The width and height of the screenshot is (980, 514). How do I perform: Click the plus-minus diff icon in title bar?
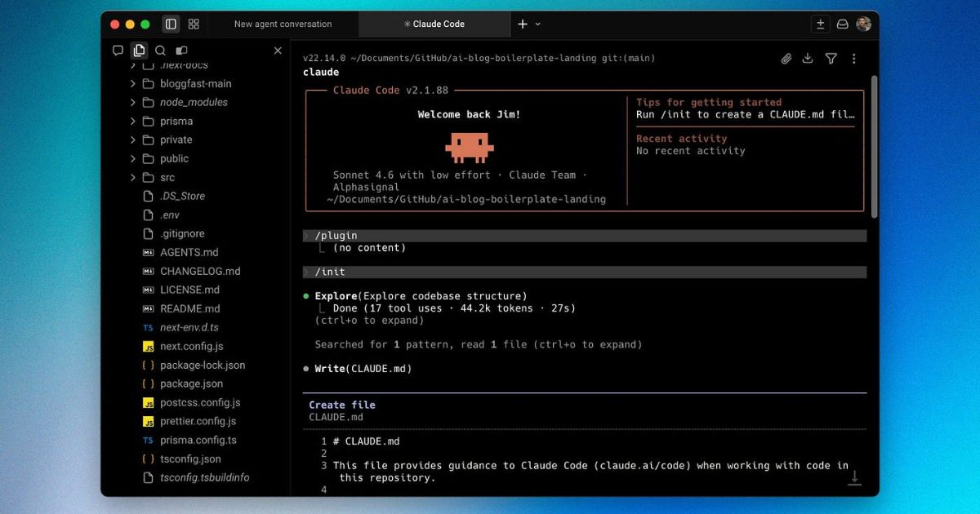coord(821,24)
